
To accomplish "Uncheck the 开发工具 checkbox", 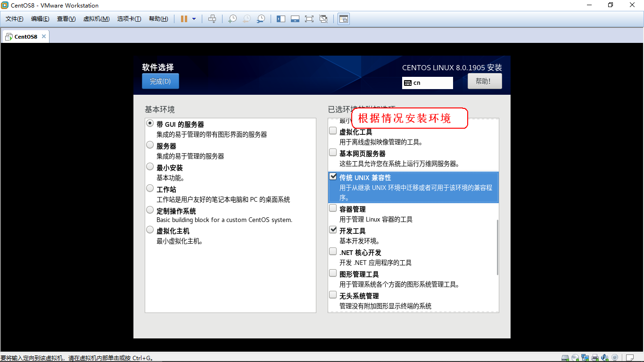I will [333, 230].
